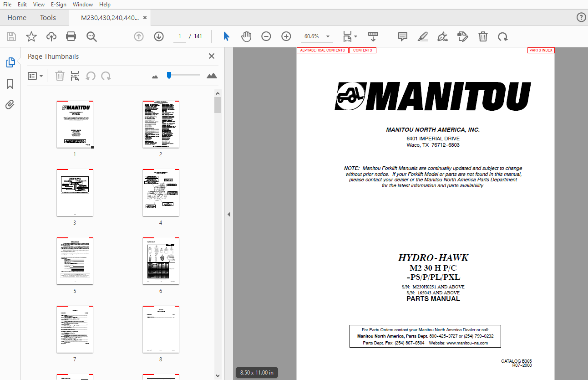Image resolution: width=588 pixels, height=380 pixels.
Task: Open the E-Sign menu
Action: click(x=59, y=5)
